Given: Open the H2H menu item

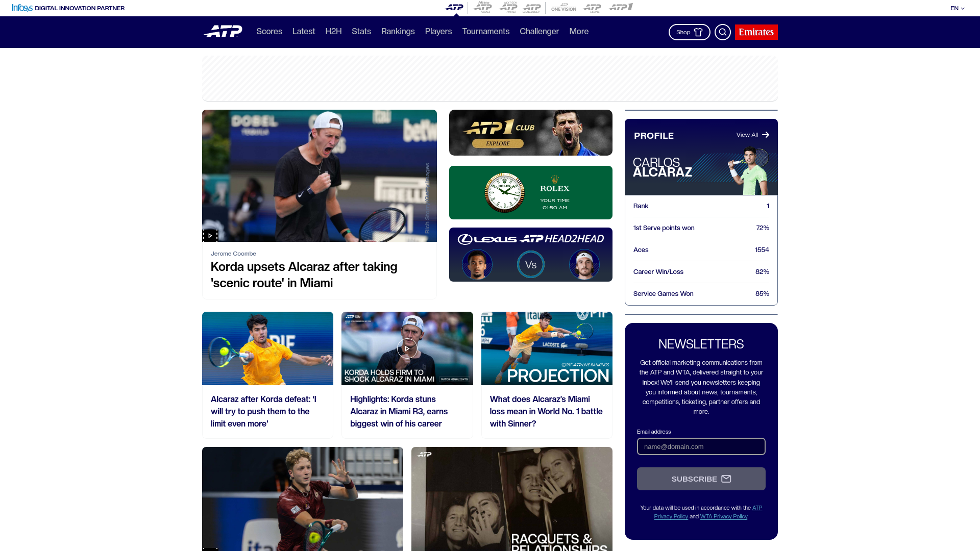Looking at the screenshot, I should 333,31.
